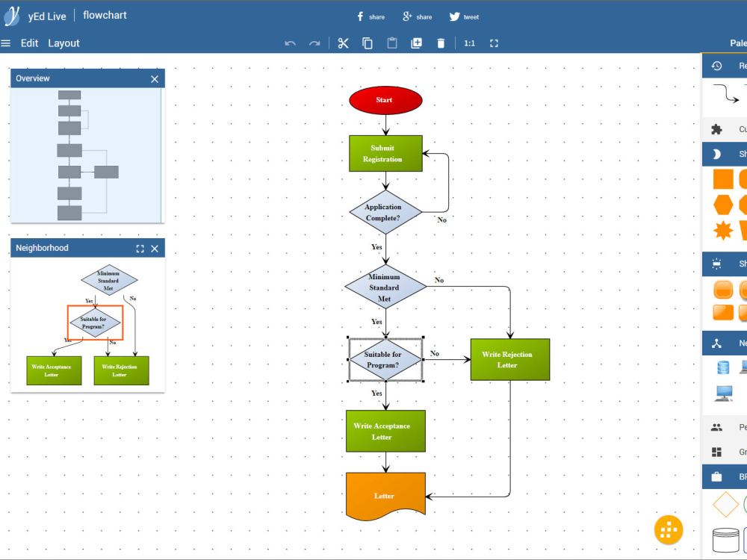Expand the network palette section

coord(725,343)
